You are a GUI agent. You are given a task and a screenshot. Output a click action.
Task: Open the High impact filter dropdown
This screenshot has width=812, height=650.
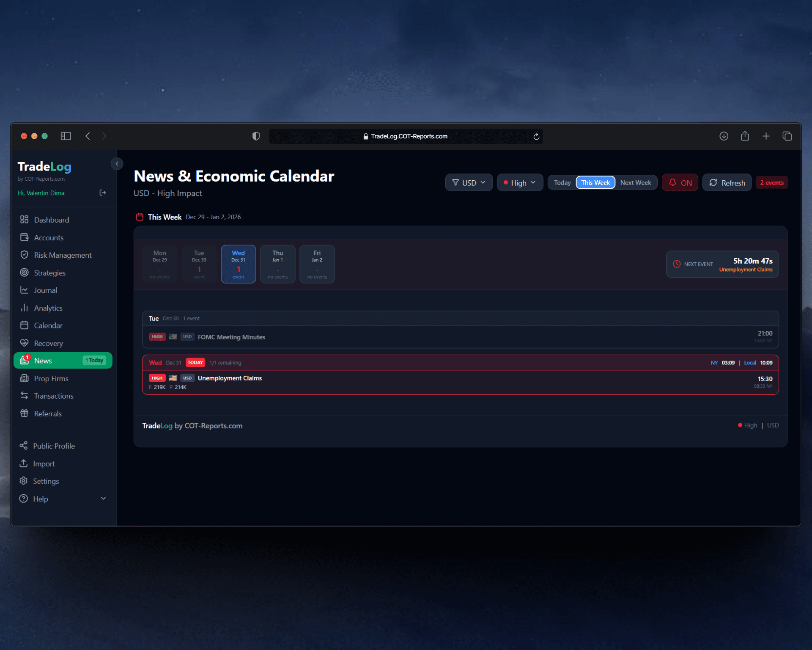point(519,183)
